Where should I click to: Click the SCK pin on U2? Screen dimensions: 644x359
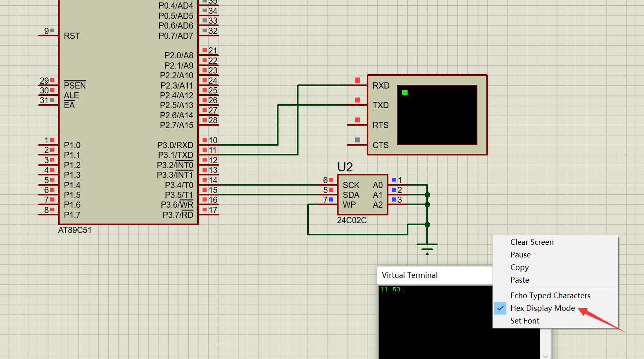351,185
